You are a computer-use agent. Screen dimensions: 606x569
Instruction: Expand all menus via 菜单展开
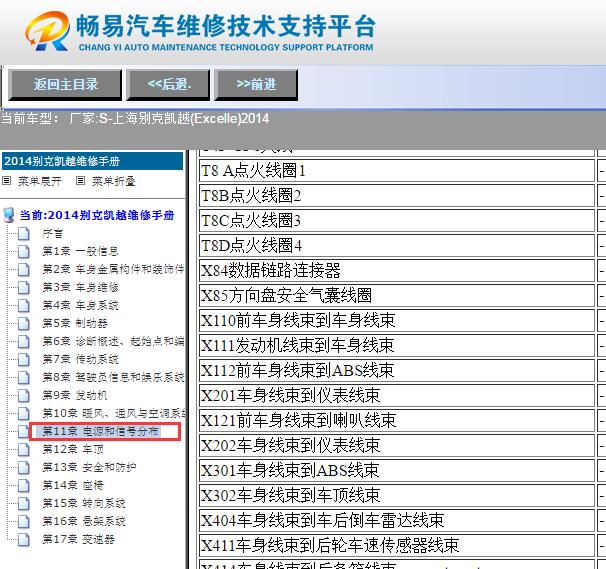[40, 181]
